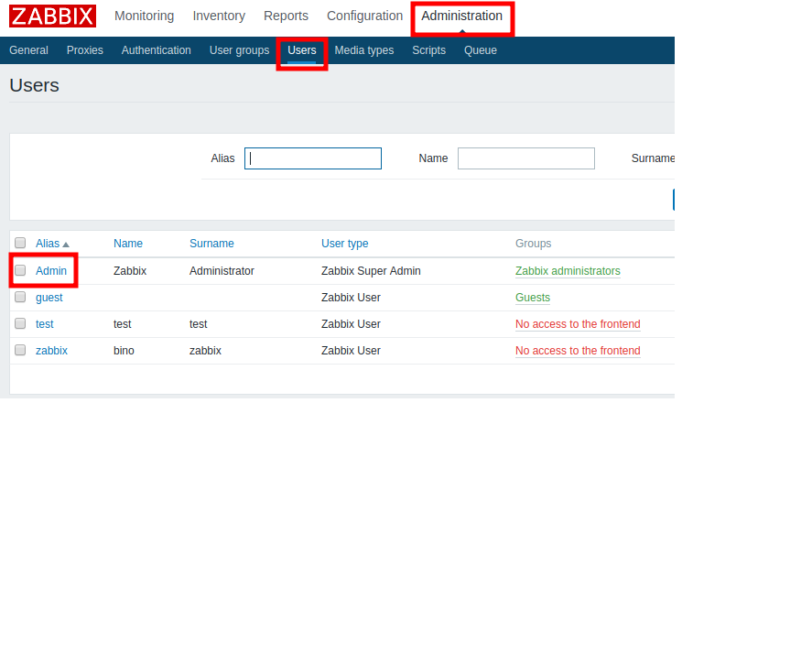Click the Administrator surname cell

click(x=222, y=271)
